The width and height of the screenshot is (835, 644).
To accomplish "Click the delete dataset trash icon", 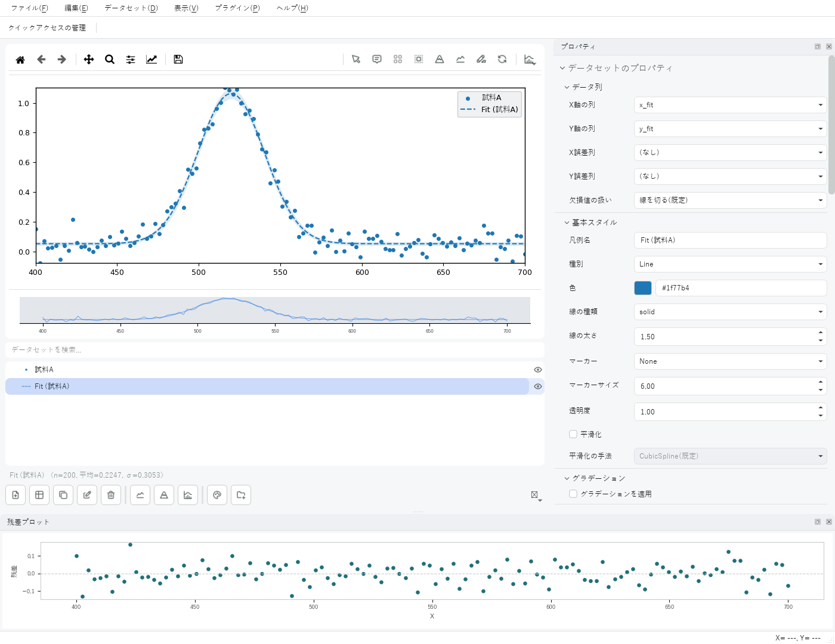I will [111, 495].
